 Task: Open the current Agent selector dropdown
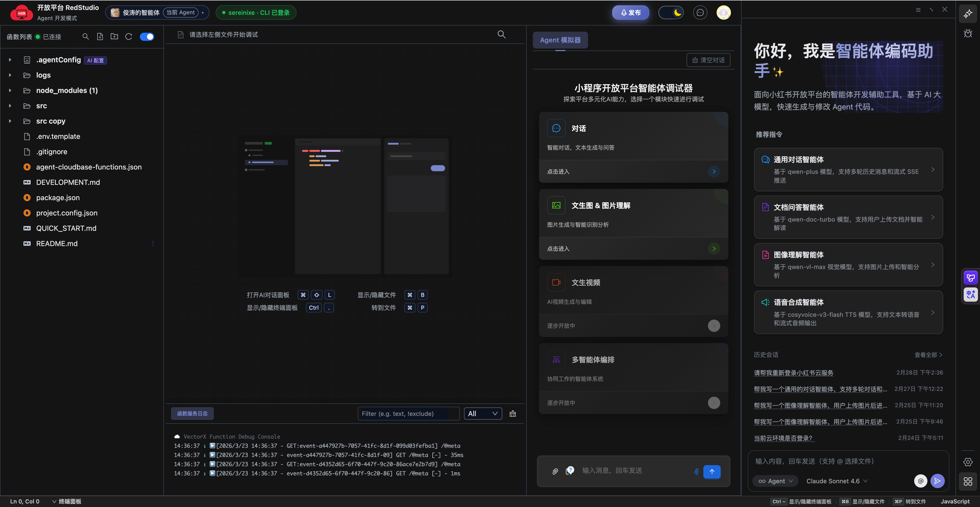[157, 13]
